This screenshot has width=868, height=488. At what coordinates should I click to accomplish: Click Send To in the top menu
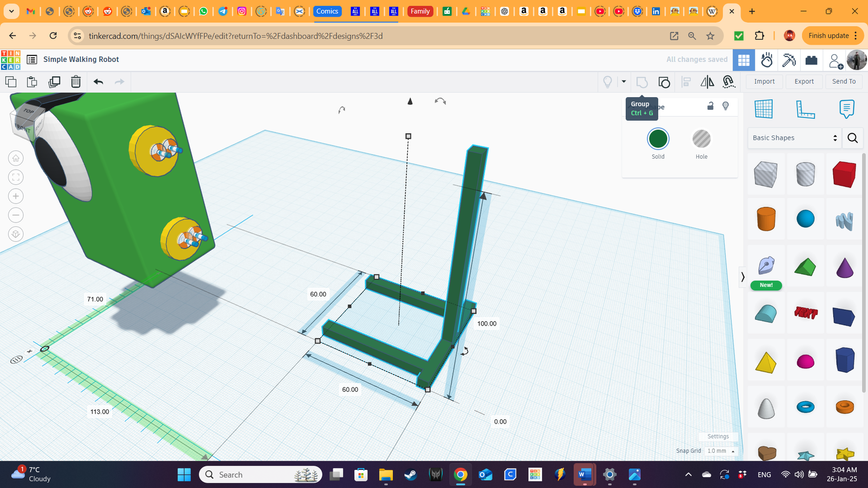pyautogui.click(x=843, y=81)
